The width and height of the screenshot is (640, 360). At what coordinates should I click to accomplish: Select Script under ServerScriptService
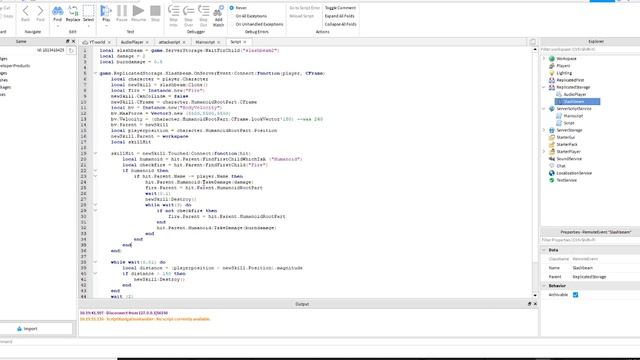[569, 123]
